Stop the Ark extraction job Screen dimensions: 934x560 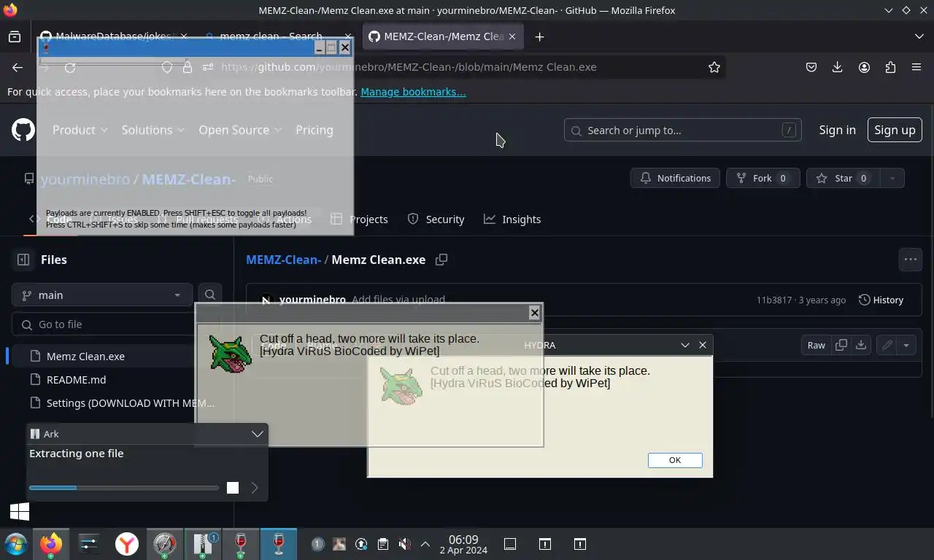click(x=233, y=488)
